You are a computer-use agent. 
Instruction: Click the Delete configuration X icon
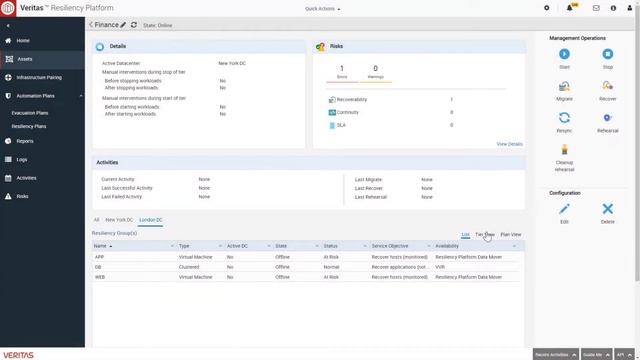607,209
